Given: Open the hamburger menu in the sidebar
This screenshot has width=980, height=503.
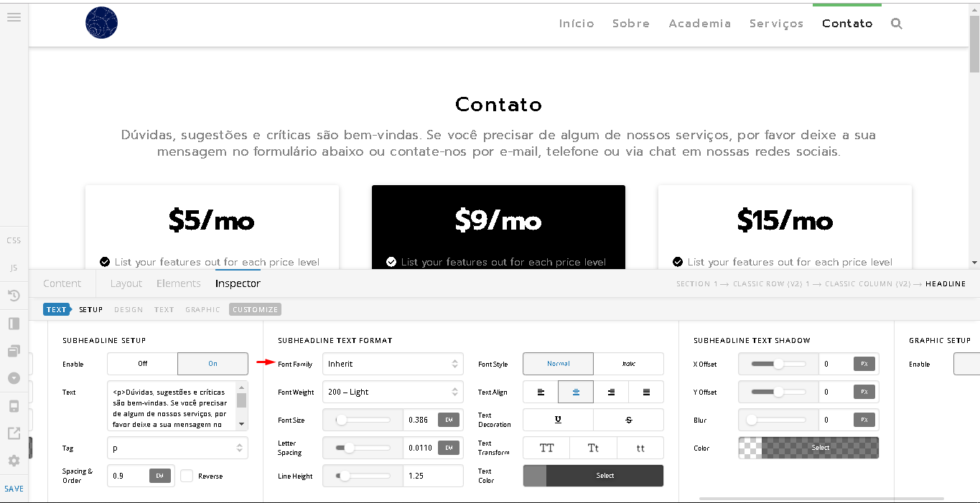Looking at the screenshot, I should coord(14,17).
